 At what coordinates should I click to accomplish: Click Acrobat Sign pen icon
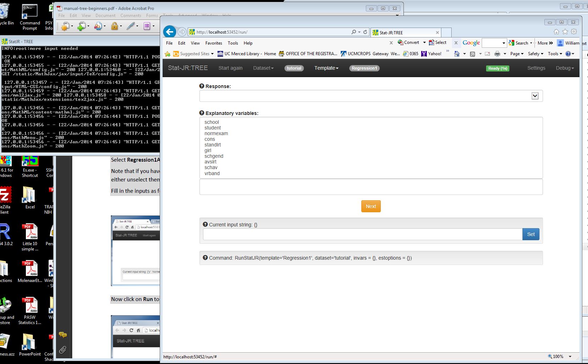(130, 26)
